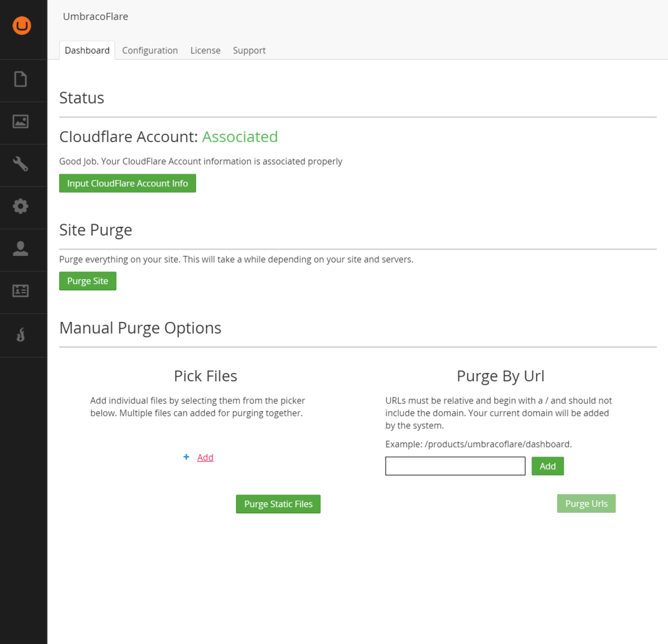Click the 'UmbracoFlare' page title text
The height and width of the screenshot is (644, 668).
point(95,16)
